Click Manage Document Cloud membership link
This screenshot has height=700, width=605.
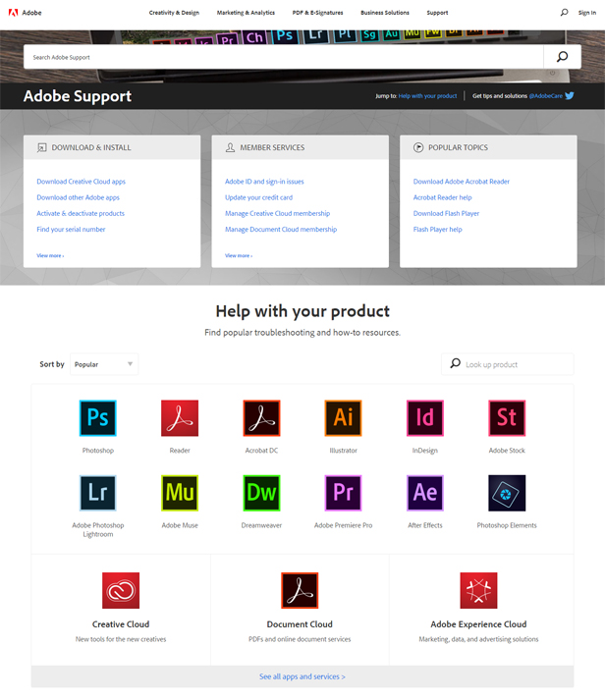click(281, 230)
